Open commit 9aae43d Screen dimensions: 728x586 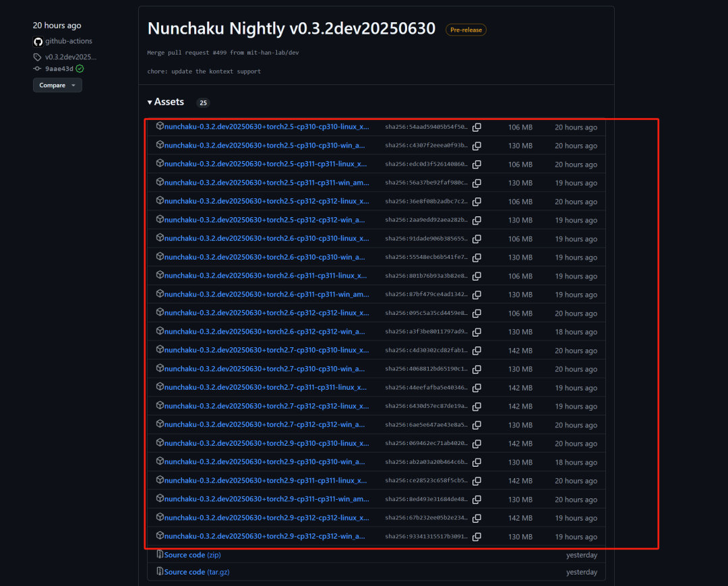[59, 69]
